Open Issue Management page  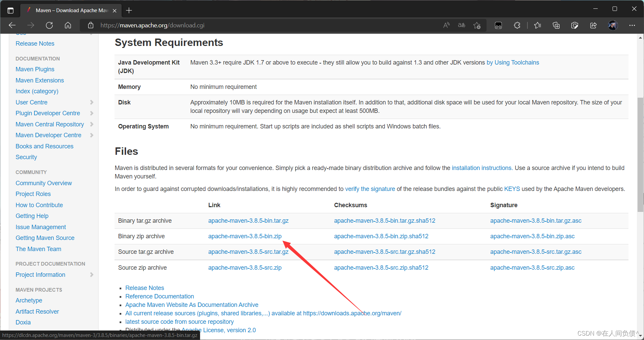(41, 227)
